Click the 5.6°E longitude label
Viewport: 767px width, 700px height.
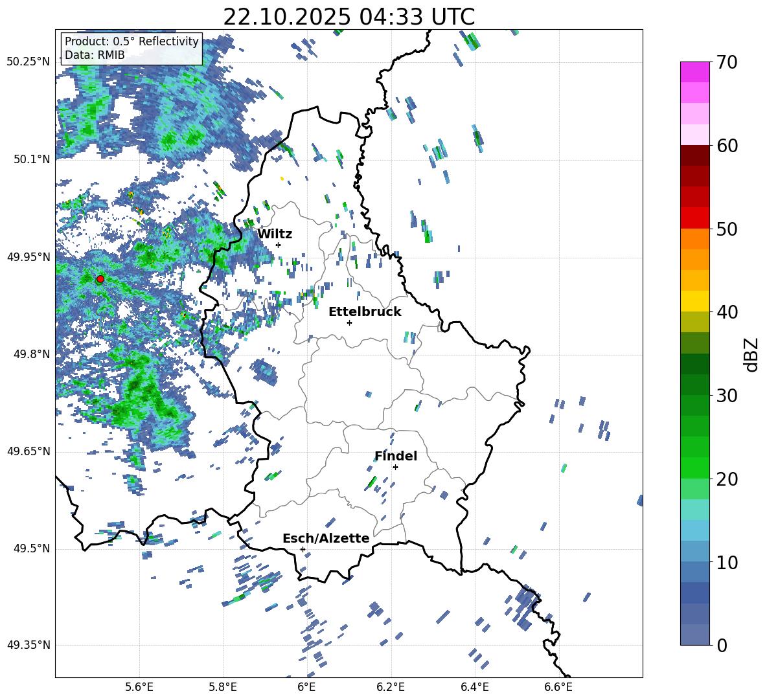click(x=139, y=687)
